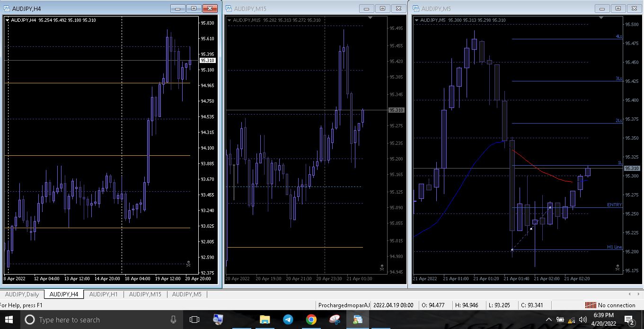This screenshot has width=644, height=329.
Task: Open the AUDJPY,M5 chart tab
Action: [186, 294]
